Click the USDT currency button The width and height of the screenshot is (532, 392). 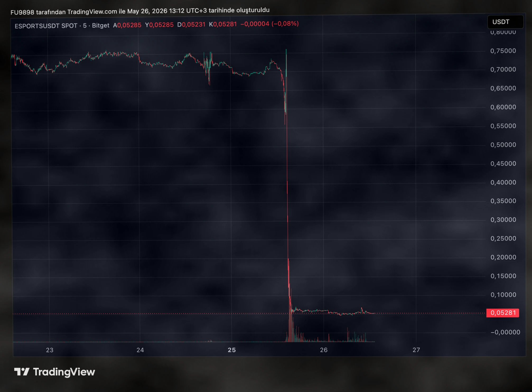tap(505, 22)
